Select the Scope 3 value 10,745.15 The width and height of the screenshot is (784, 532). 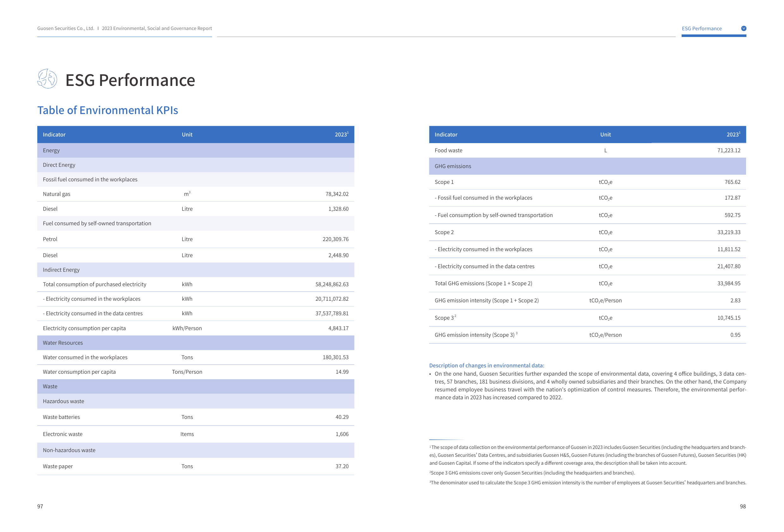[x=729, y=318]
